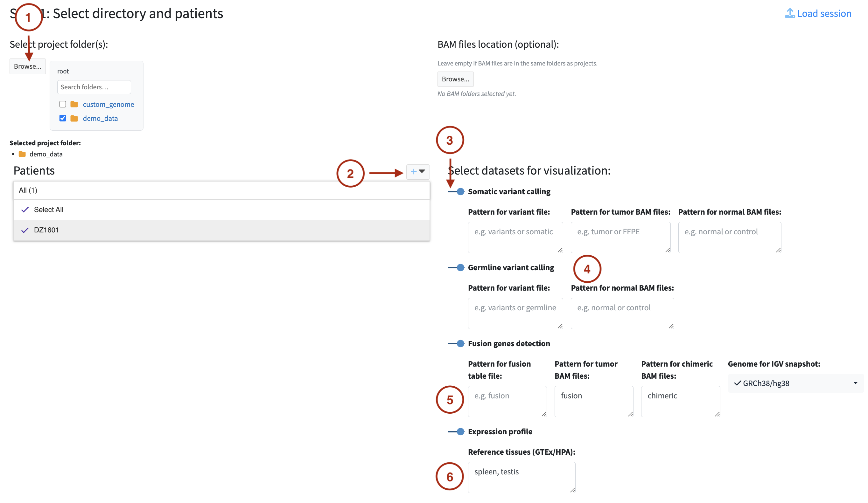Browse for project folders

pos(28,66)
